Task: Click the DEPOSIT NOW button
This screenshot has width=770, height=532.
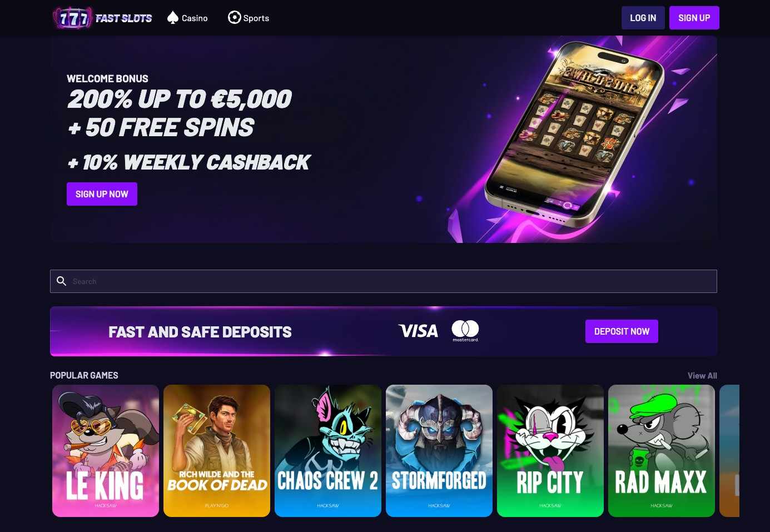Action: [622, 331]
